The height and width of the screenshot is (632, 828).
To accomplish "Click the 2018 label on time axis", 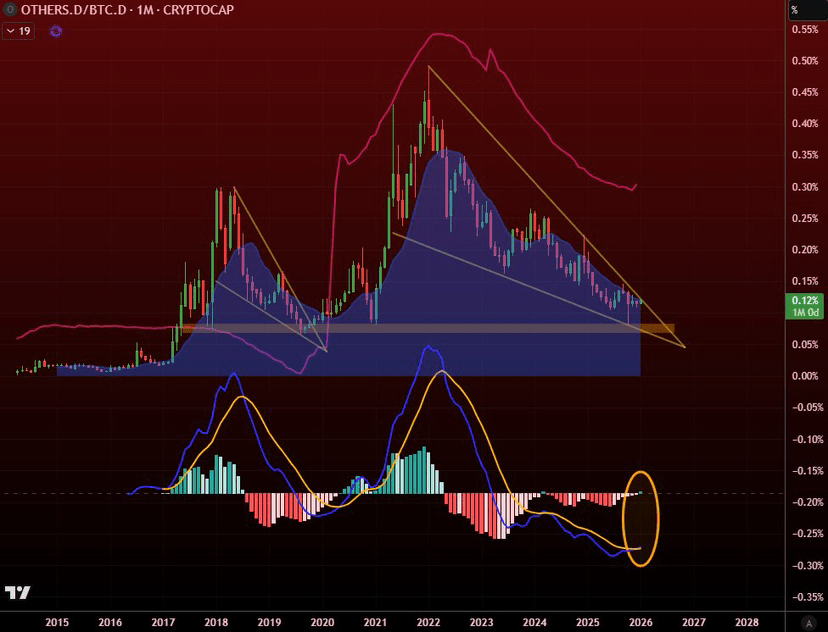I will (x=216, y=622).
